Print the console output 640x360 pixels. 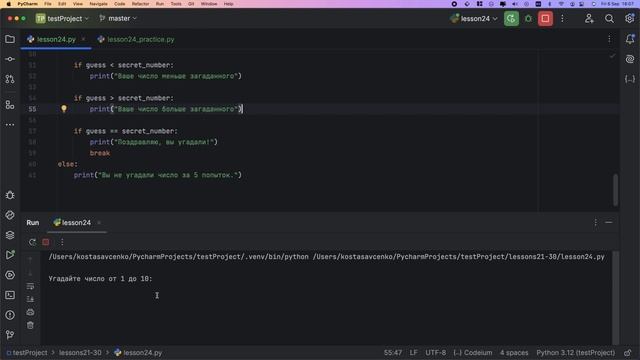30,312
